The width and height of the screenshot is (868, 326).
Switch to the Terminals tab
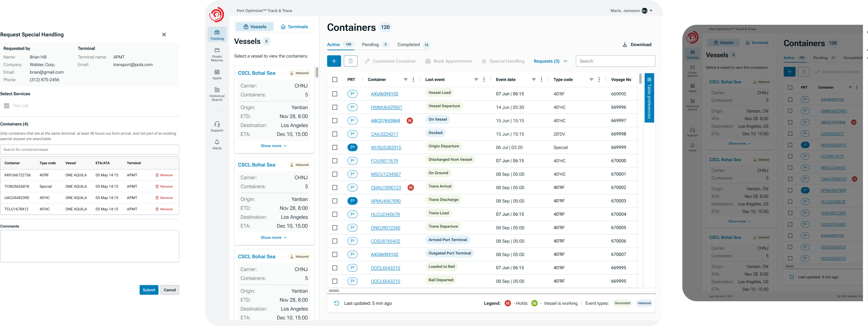(x=294, y=27)
